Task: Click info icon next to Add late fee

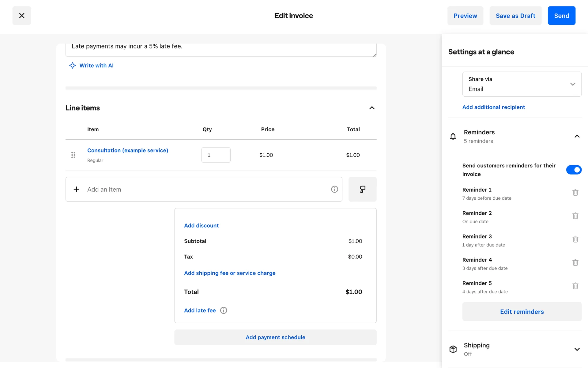Action: tap(224, 310)
